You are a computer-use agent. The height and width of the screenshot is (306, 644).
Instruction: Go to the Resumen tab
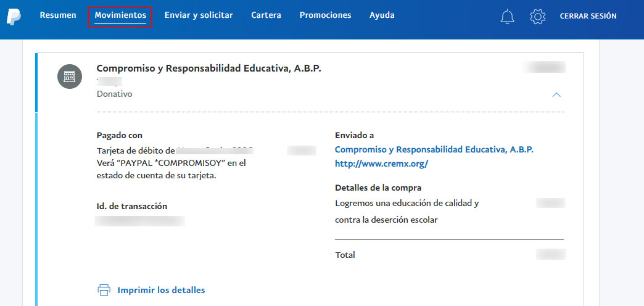point(58,15)
